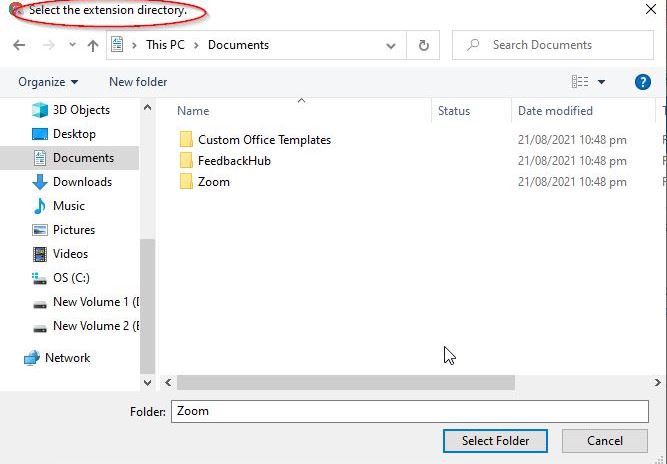Screen dimensions: 667x464
Task: Open the address bar history dropdown
Action: 391,46
